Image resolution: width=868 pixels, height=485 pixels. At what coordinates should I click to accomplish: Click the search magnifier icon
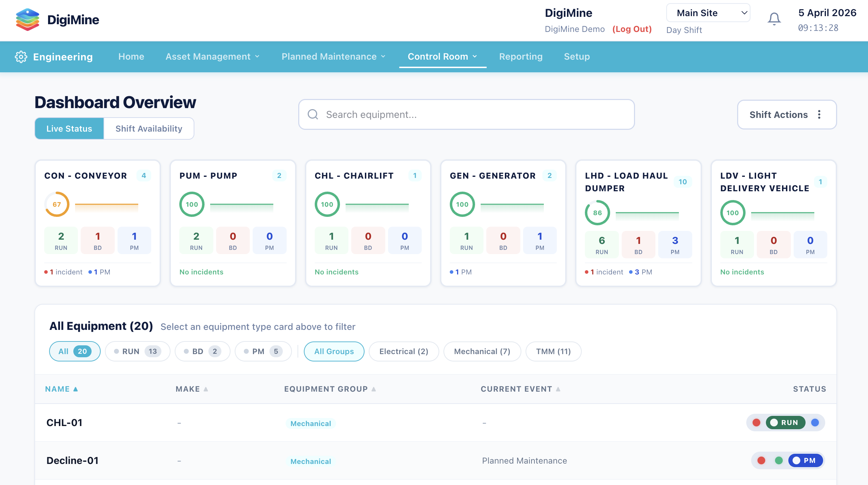pyautogui.click(x=313, y=114)
